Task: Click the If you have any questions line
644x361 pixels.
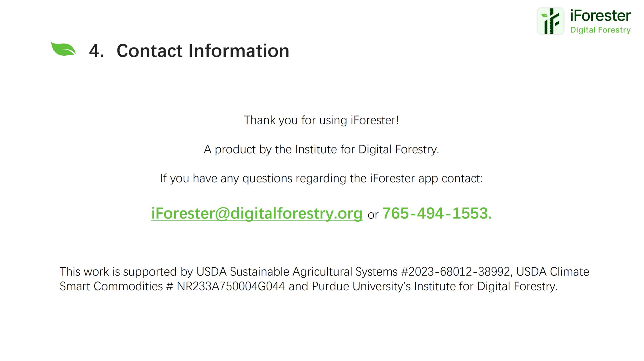Action: tap(321, 178)
